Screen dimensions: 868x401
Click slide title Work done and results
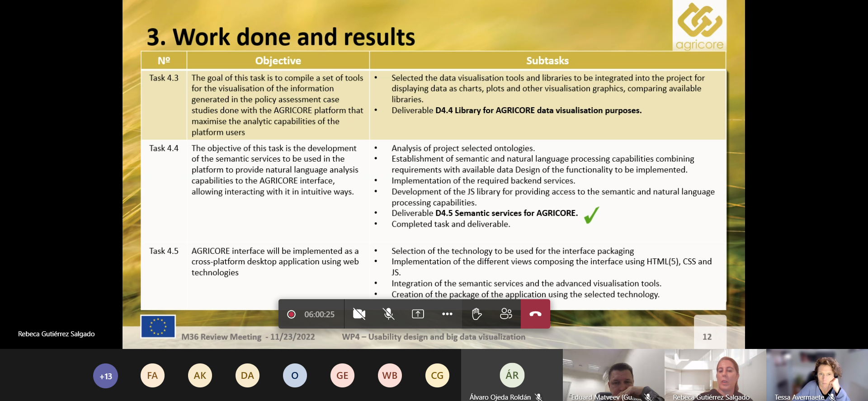(281, 37)
